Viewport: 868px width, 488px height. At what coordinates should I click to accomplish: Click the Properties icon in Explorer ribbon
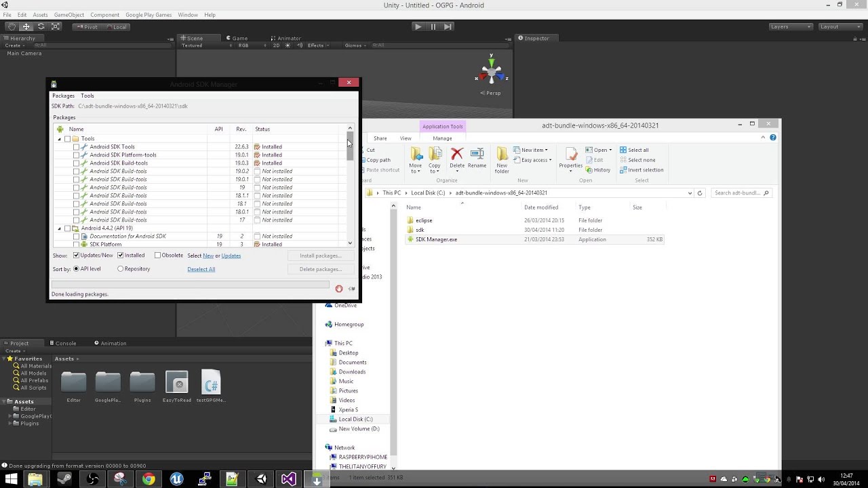point(571,159)
